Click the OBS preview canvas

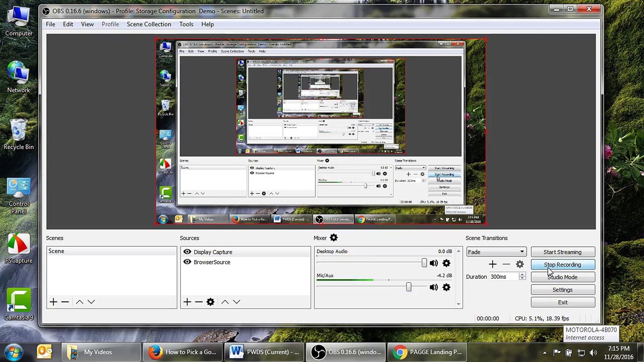point(321,131)
